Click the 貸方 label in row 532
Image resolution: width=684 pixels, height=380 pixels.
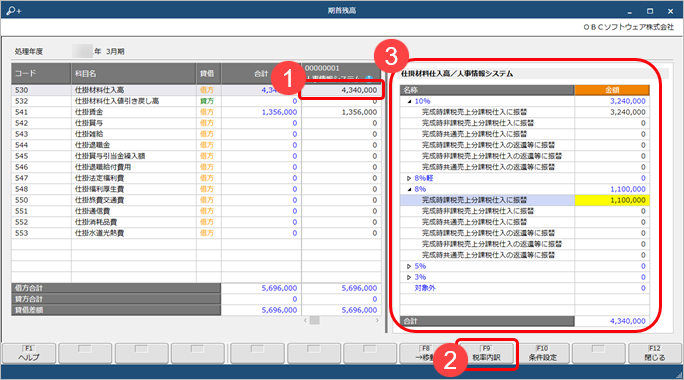pyautogui.click(x=207, y=101)
